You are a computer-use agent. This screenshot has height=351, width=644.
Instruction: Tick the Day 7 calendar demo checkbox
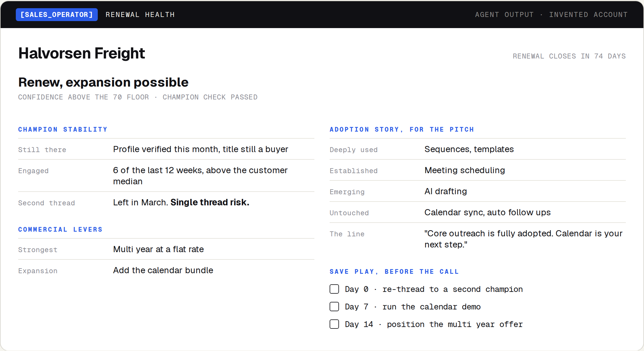(x=334, y=307)
